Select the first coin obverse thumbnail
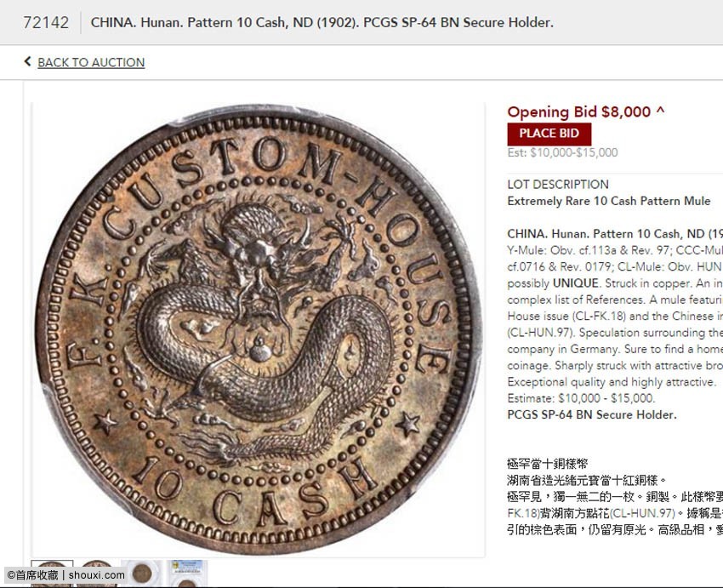The height and width of the screenshot is (588, 723). (x=52, y=574)
